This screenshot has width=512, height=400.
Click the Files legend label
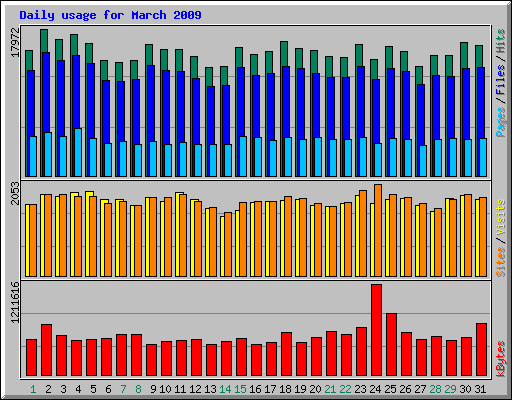tap(500, 80)
